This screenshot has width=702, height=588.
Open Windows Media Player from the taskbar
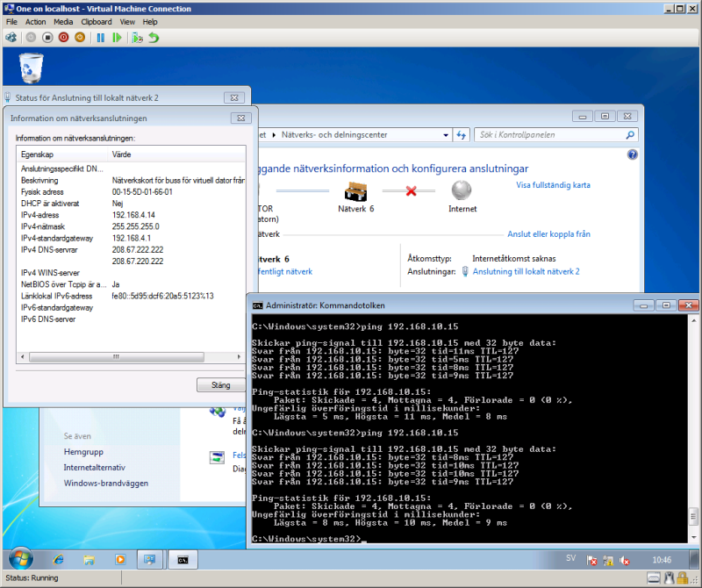(x=120, y=559)
